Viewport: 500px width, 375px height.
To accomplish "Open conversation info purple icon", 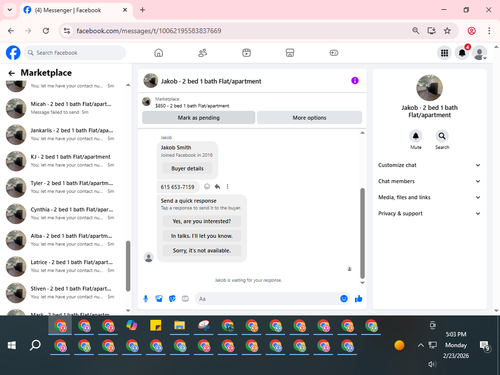I will coord(355,81).
